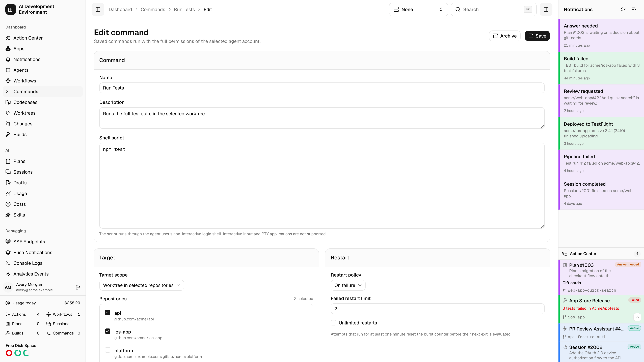Toggle the left sidebar panel icon
The height and width of the screenshot is (362, 644).
click(98, 10)
